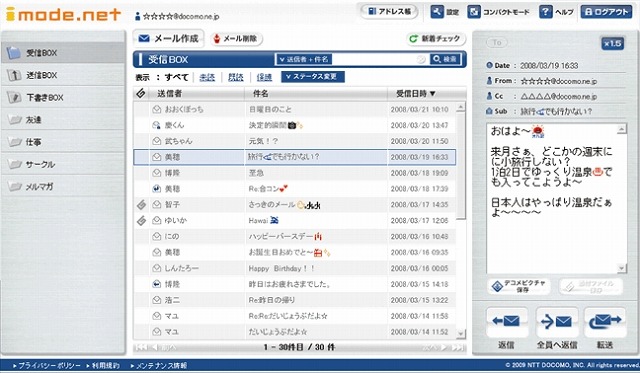The image size is (640, 373).
Task: Open the 仕事 folder
Action: point(63,142)
